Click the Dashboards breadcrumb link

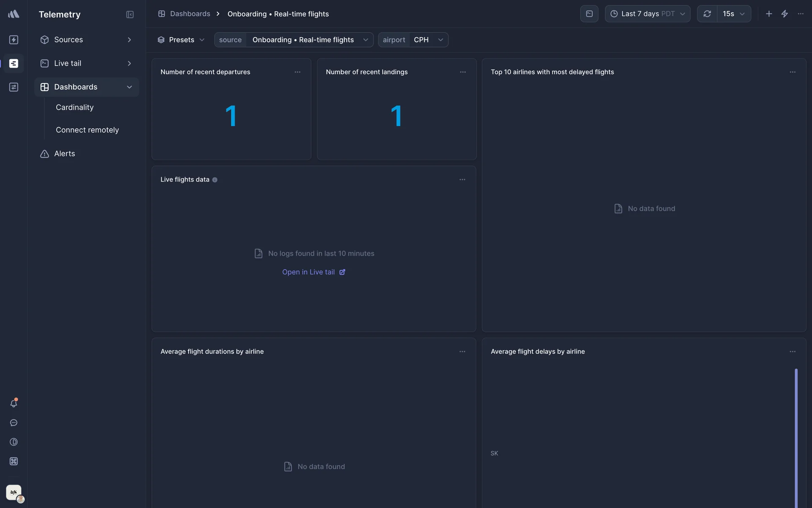[x=190, y=14]
